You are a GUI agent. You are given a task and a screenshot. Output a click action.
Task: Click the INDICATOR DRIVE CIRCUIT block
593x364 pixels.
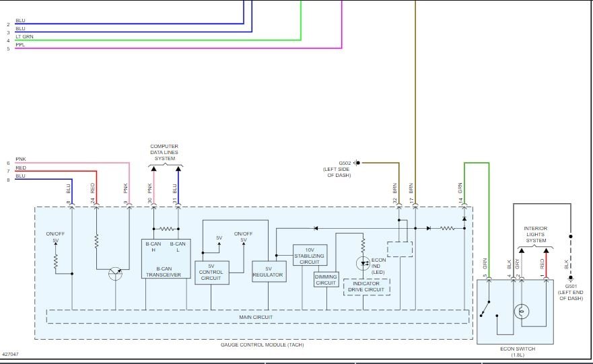[x=366, y=287]
